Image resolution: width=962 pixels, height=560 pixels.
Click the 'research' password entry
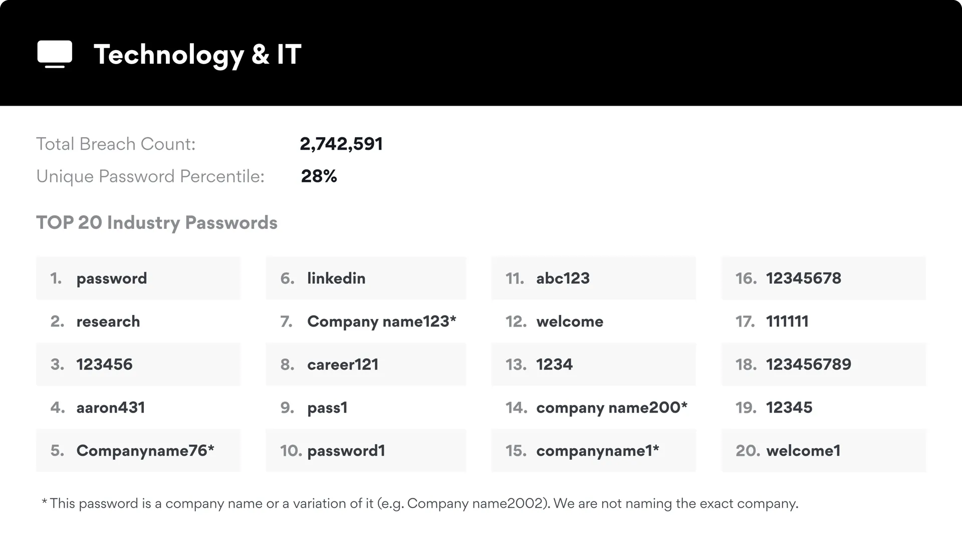[x=108, y=322]
